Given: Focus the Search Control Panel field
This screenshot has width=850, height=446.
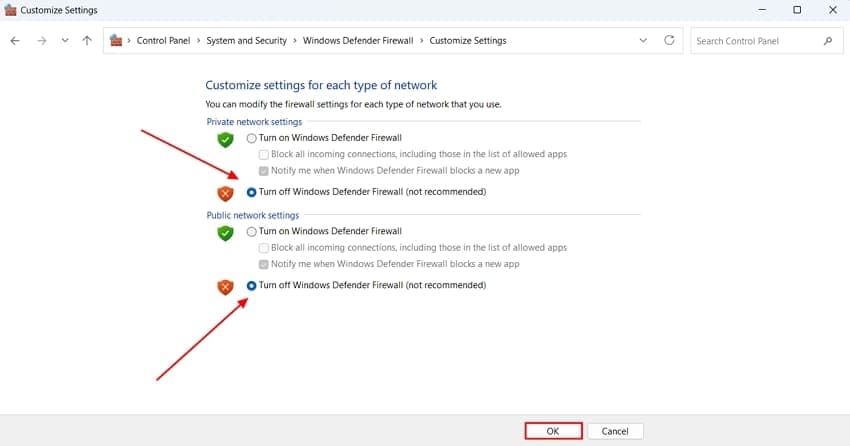Looking at the screenshot, I should [x=767, y=41].
